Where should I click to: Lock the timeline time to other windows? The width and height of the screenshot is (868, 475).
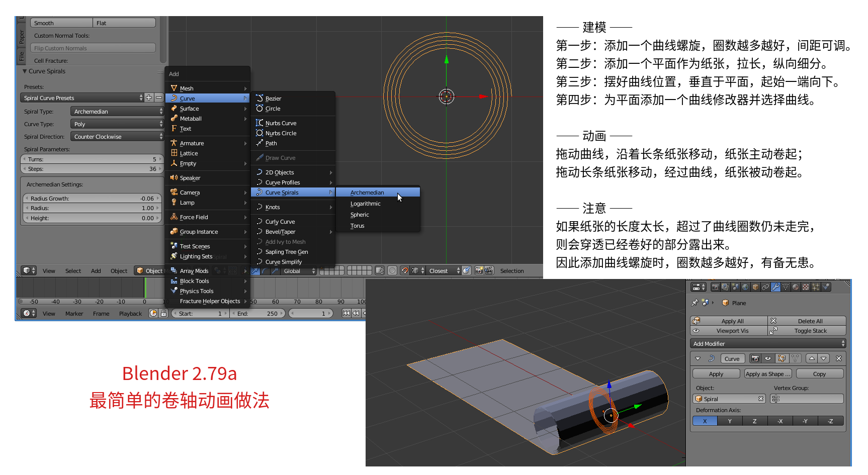tap(163, 313)
